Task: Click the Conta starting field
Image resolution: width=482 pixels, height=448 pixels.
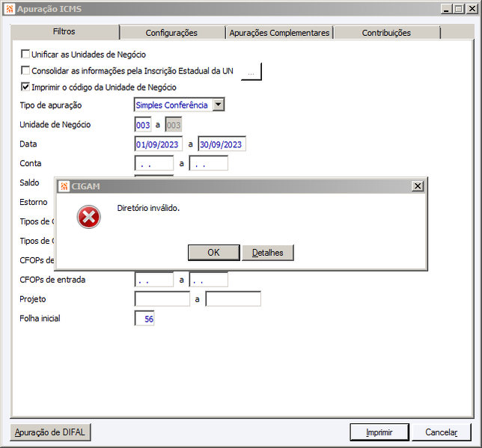Action: pyautogui.click(x=154, y=163)
